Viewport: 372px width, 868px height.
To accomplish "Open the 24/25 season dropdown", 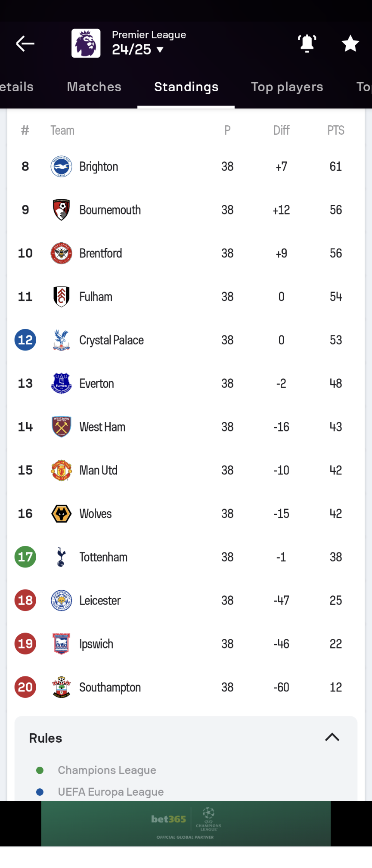I will pyautogui.click(x=138, y=50).
